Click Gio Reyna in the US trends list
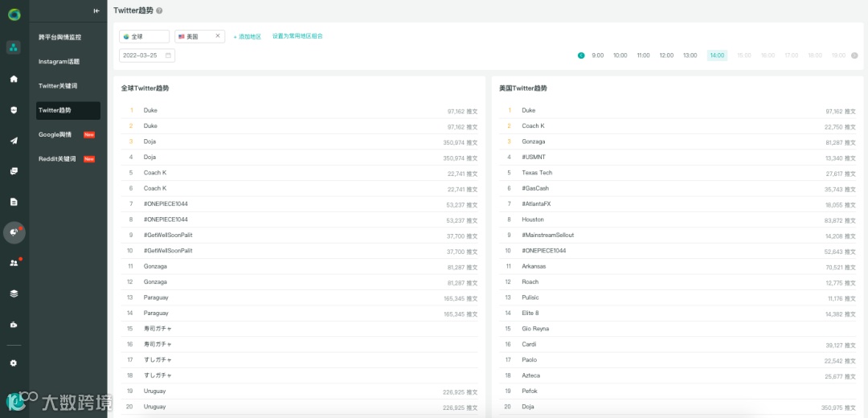The height and width of the screenshot is (418, 868). (535, 328)
